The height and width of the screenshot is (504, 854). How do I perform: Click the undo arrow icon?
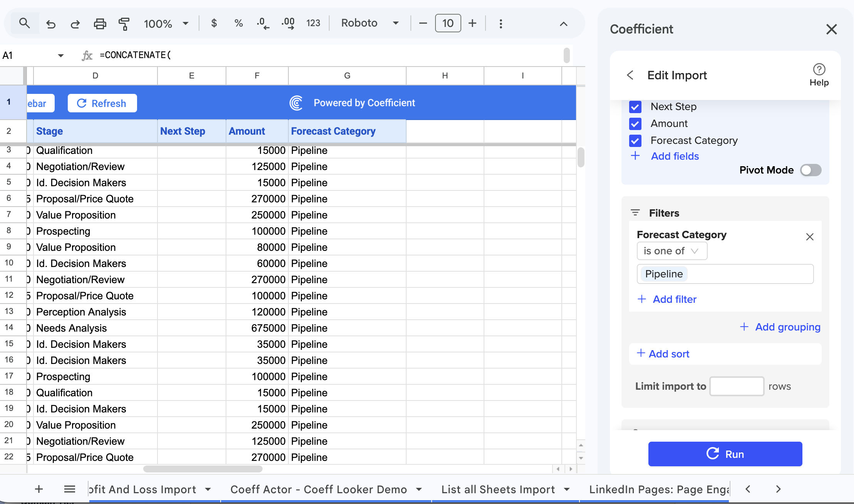pyautogui.click(x=51, y=24)
